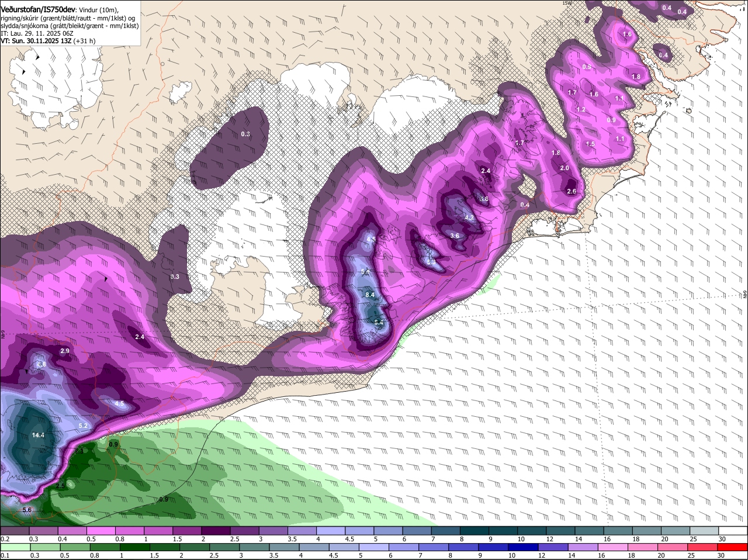
Task: Click the Veðurstofan/IS750dev title text
Action: tap(38, 9)
